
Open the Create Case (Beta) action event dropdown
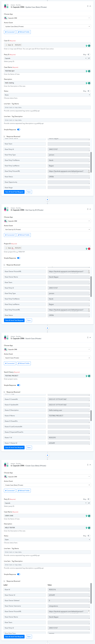click(47, 485)
